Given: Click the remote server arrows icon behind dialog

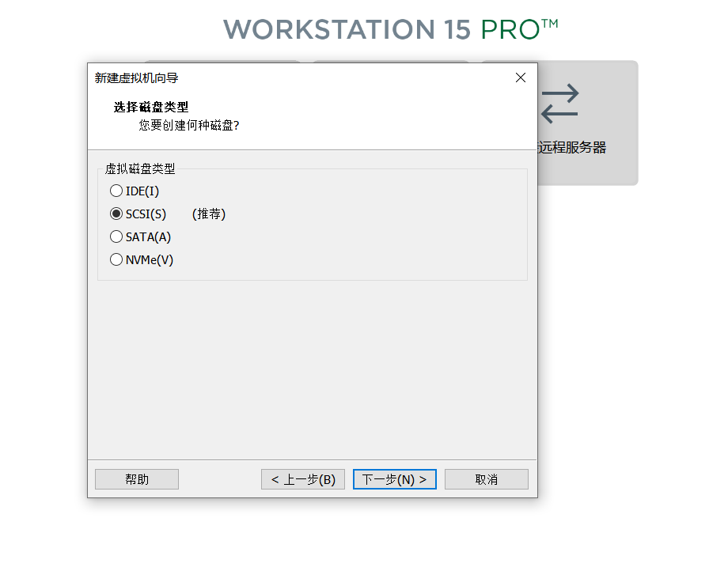Looking at the screenshot, I should (x=560, y=104).
